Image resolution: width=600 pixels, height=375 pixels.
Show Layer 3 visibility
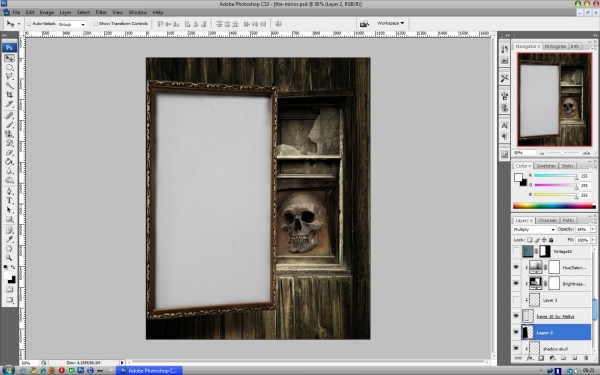click(x=516, y=300)
